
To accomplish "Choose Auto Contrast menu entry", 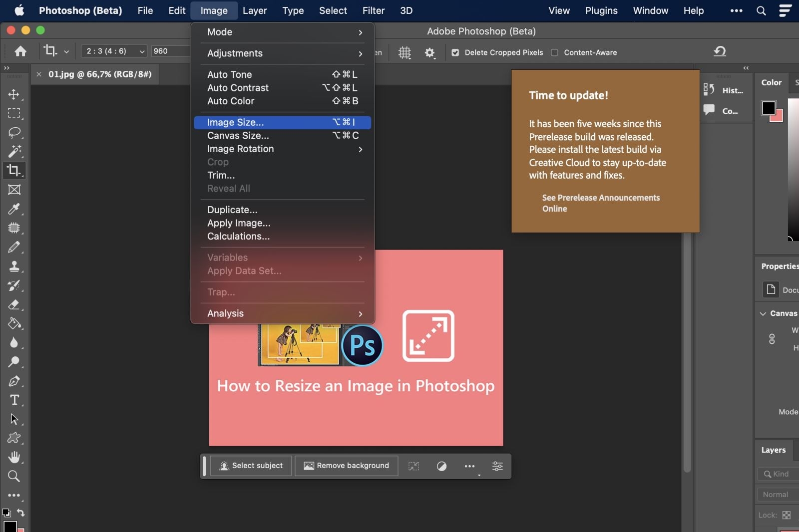I will (x=283, y=88).
